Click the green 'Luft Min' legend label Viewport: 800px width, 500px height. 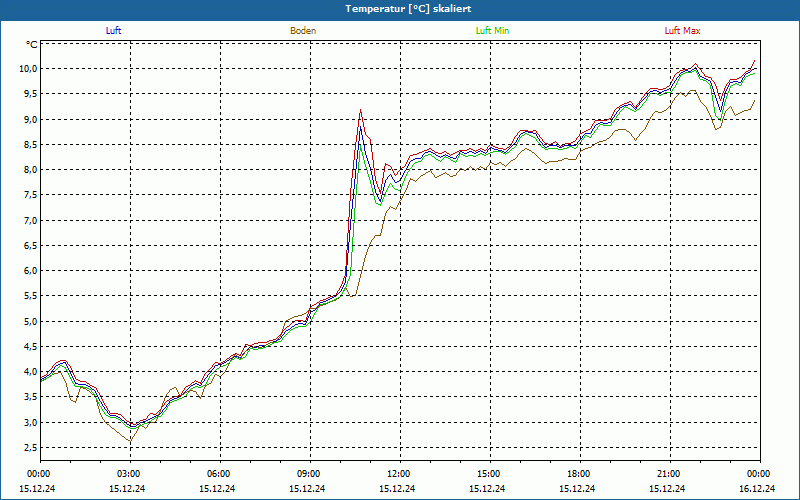492,31
